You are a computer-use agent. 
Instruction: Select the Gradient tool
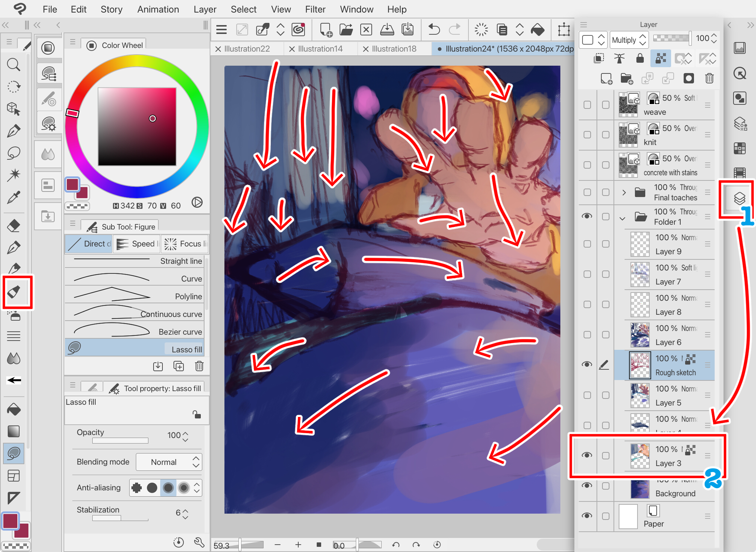click(14, 431)
